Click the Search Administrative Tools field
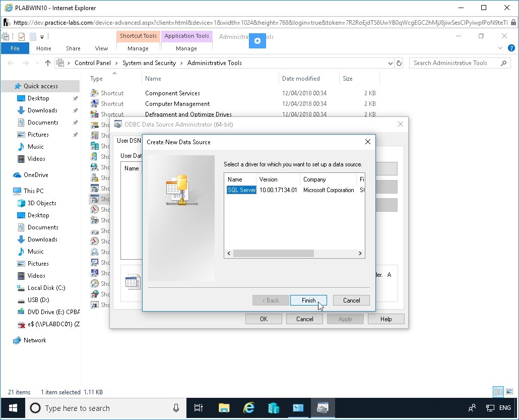 coord(460,63)
